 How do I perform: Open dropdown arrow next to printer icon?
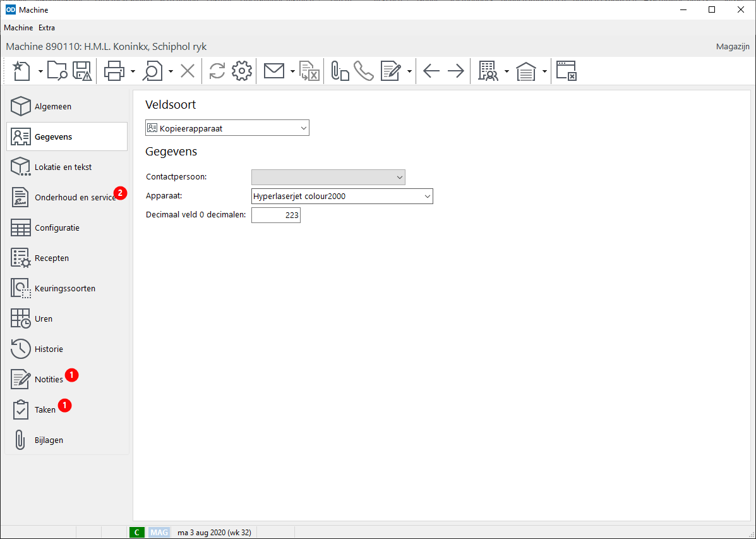133,72
